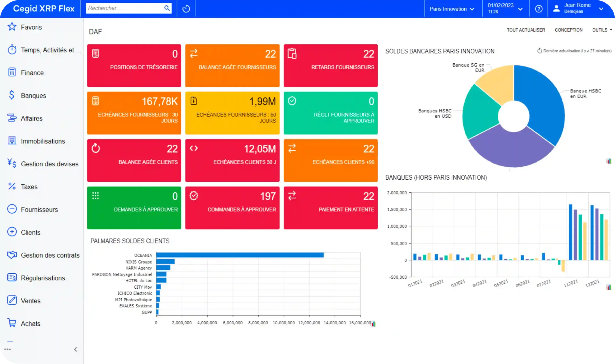The width and height of the screenshot is (615, 364).
Task: Collapse the left sidebar with arrow
Action: pos(76,349)
